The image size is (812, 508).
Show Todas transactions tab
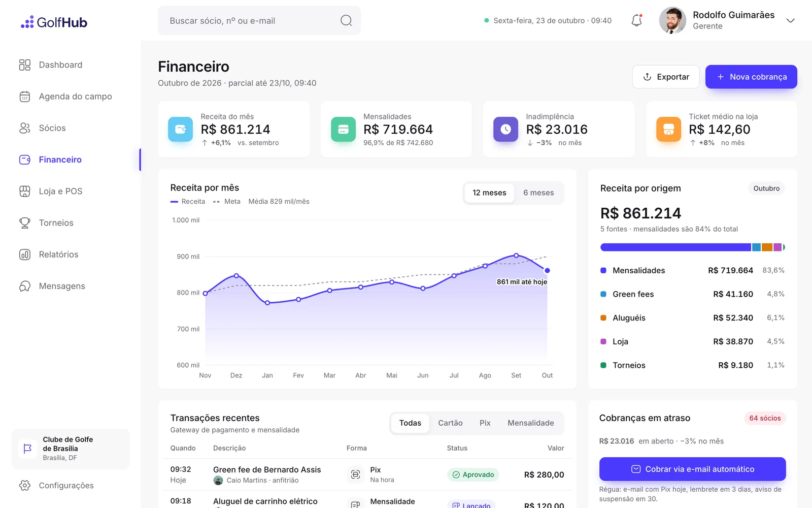pos(410,423)
